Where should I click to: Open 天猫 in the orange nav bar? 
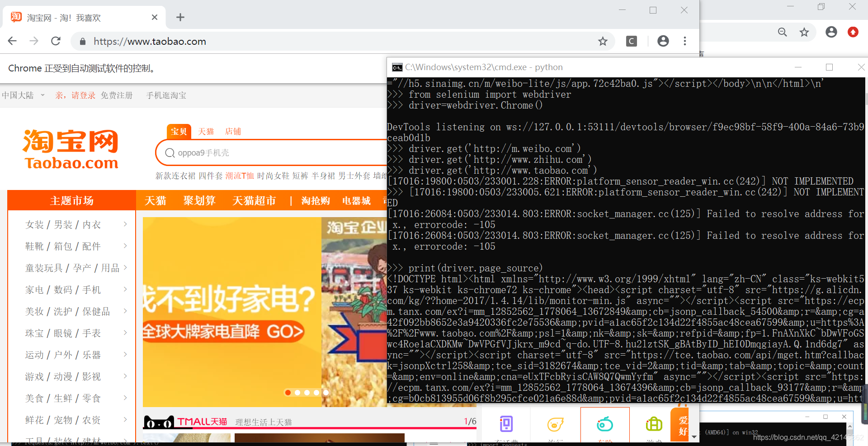tap(155, 200)
